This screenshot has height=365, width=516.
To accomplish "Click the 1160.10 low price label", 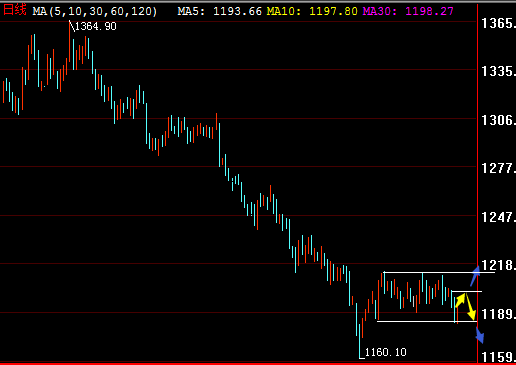I will click(x=386, y=352).
